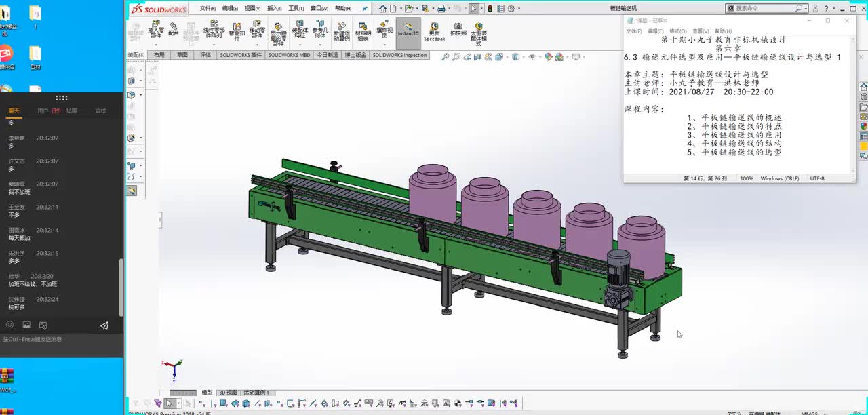Viewport: 868px width, 415px height.
Task: Switch to the 用户 (Users) tab in chat
Action: (49, 111)
